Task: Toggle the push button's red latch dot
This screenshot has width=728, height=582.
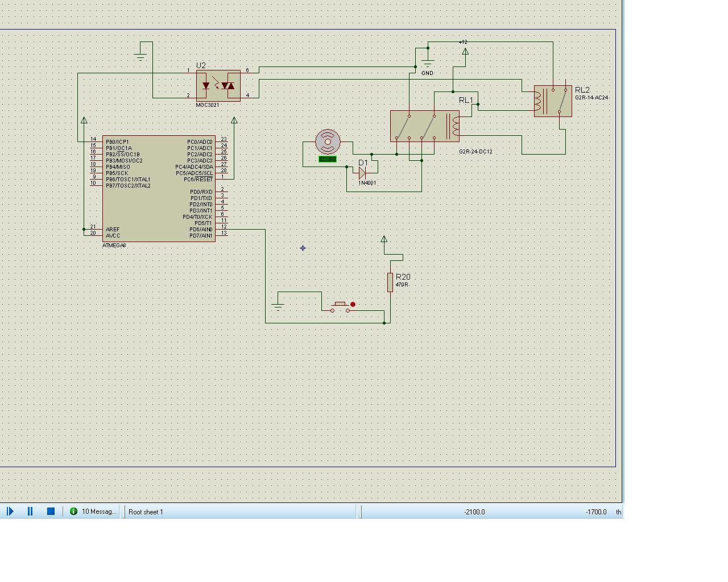Action: (353, 305)
